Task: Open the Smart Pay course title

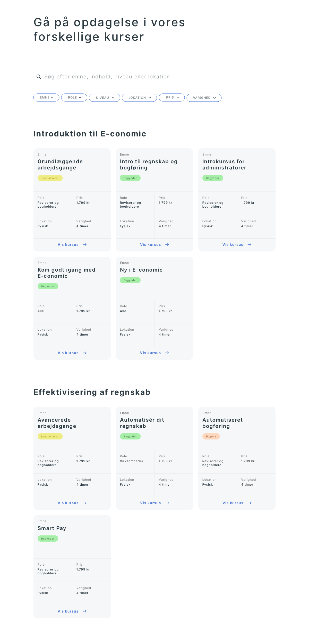Action: click(x=52, y=528)
